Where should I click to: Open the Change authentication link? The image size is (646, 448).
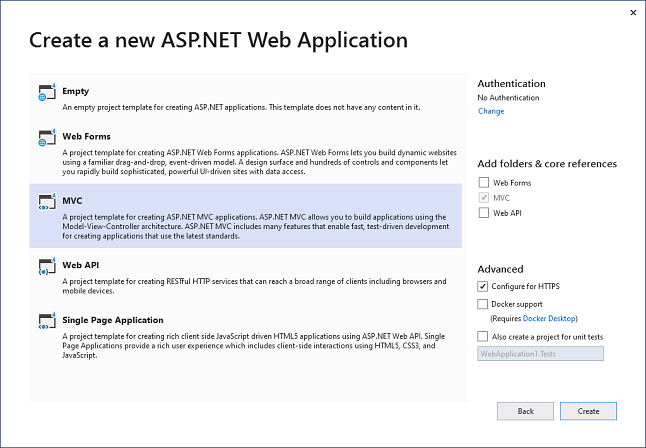coord(491,111)
